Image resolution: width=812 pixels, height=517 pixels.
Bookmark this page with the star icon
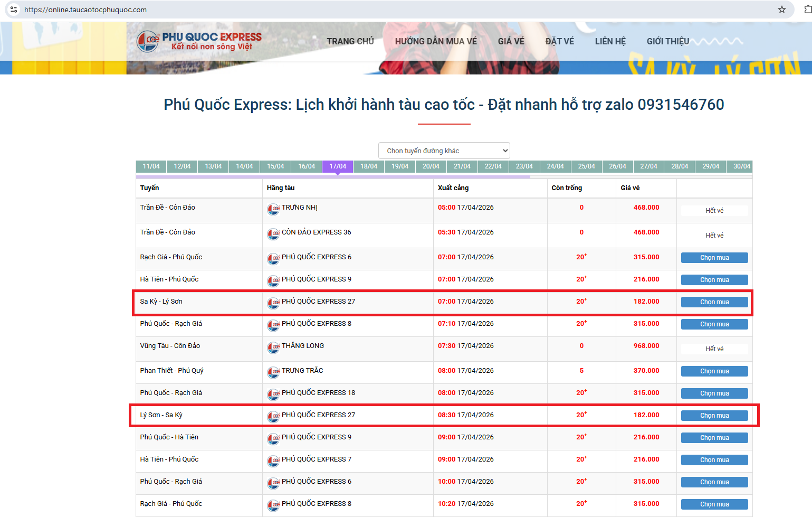(781, 10)
